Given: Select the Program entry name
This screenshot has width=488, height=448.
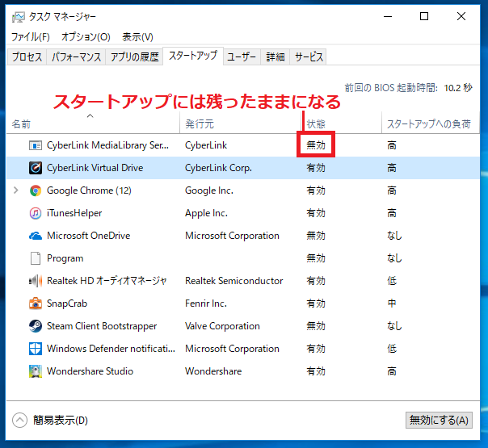Looking at the screenshot, I should (x=65, y=258).
